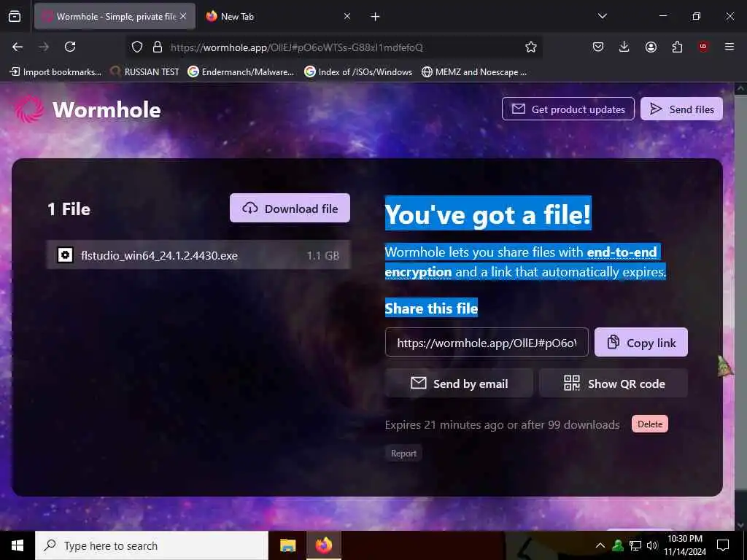Bookmark this page with the star
This screenshot has width=747, height=560.
tap(531, 47)
